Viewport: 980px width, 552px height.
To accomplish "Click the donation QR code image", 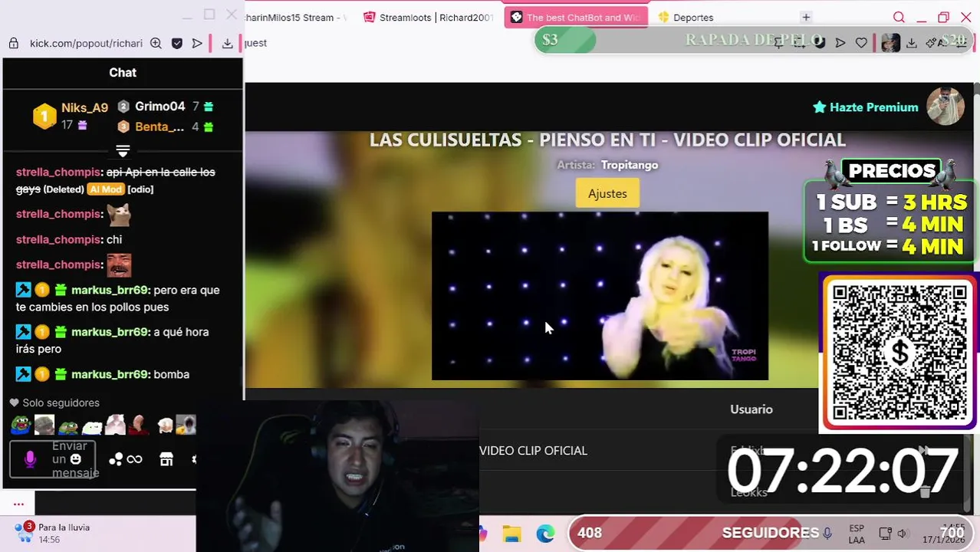I will (899, 353).
